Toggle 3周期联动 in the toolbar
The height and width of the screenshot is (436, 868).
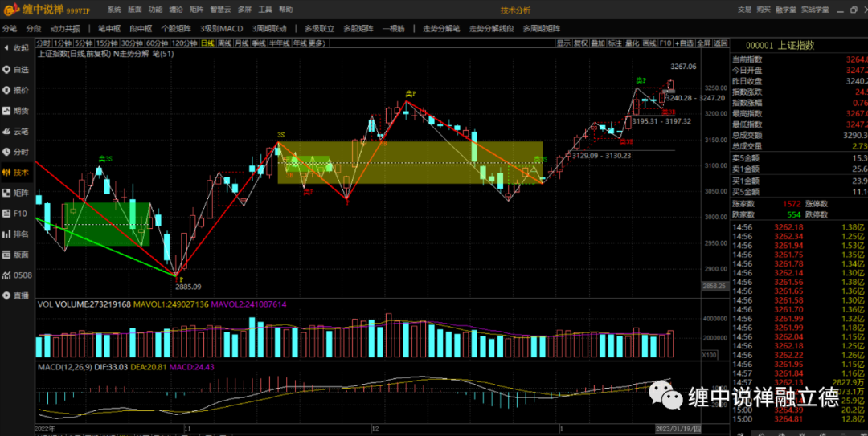pyautogui.click(x=269, y=29)
